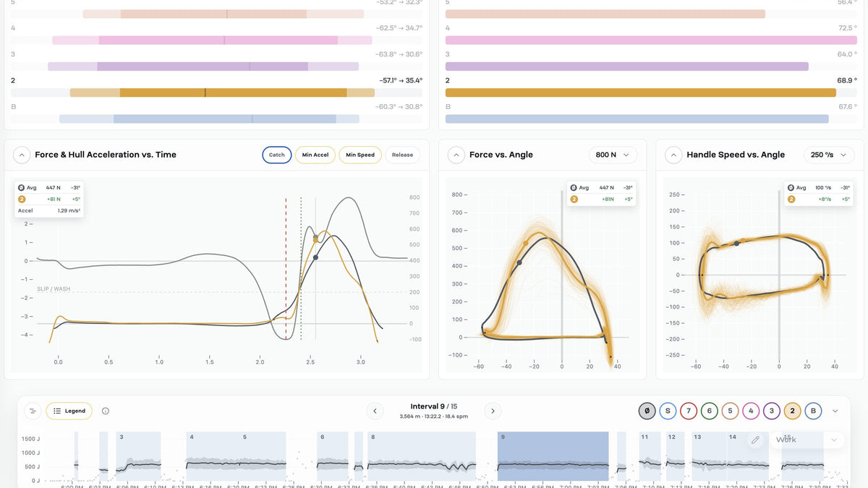The height and width of the screenshot is (488, 868).
Task: Click the red dashed catch line
Action: (x=286, y=269)
